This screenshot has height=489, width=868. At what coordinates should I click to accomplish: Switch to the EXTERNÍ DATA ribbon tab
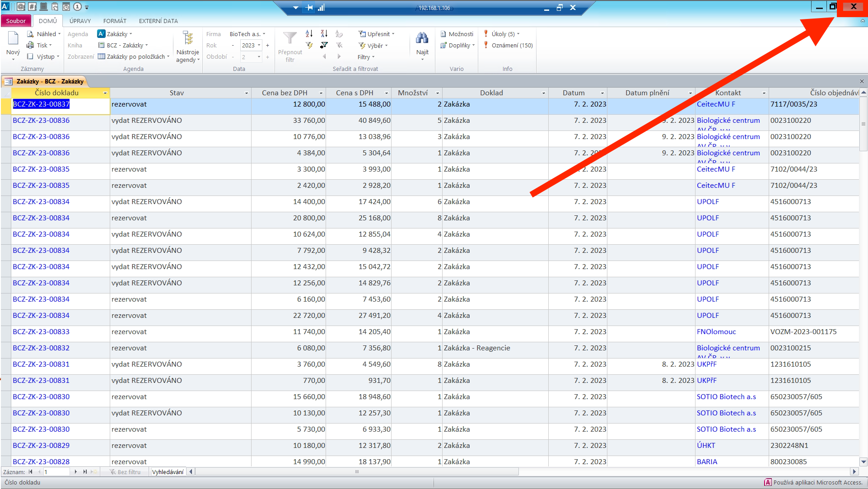[158, 21]
